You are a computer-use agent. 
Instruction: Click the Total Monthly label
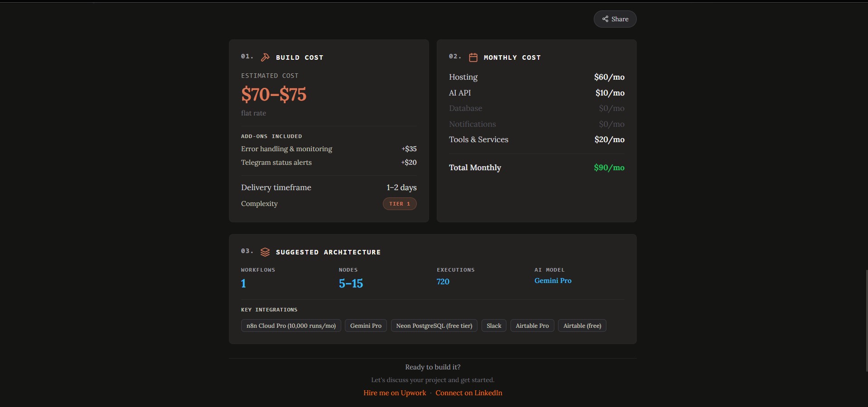pyautogui.click(x=475, y=168)
